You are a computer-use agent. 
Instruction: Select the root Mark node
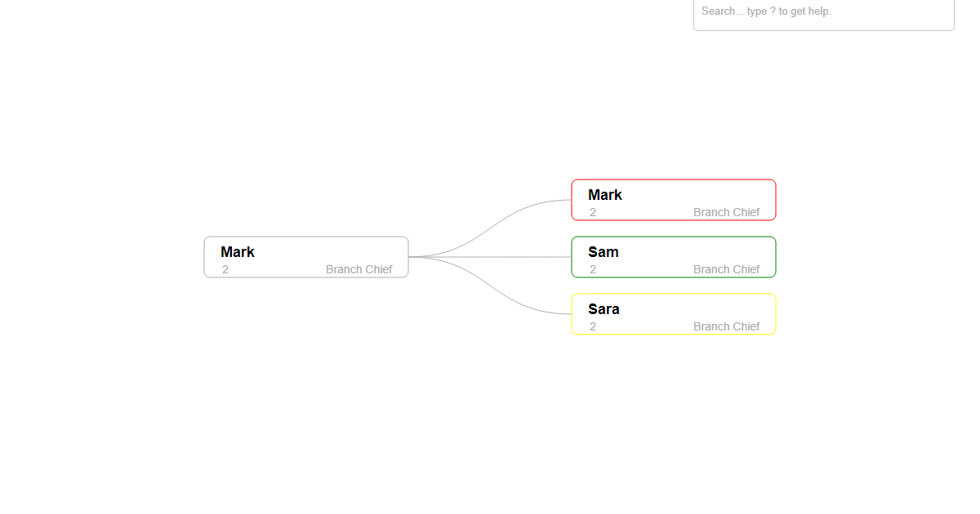tap(305, 256)
